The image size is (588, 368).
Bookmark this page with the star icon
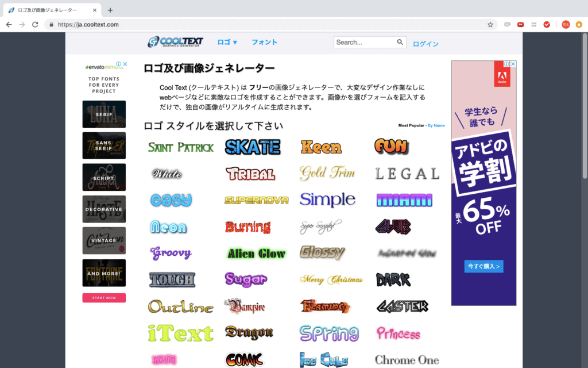(x=490, y=25)
